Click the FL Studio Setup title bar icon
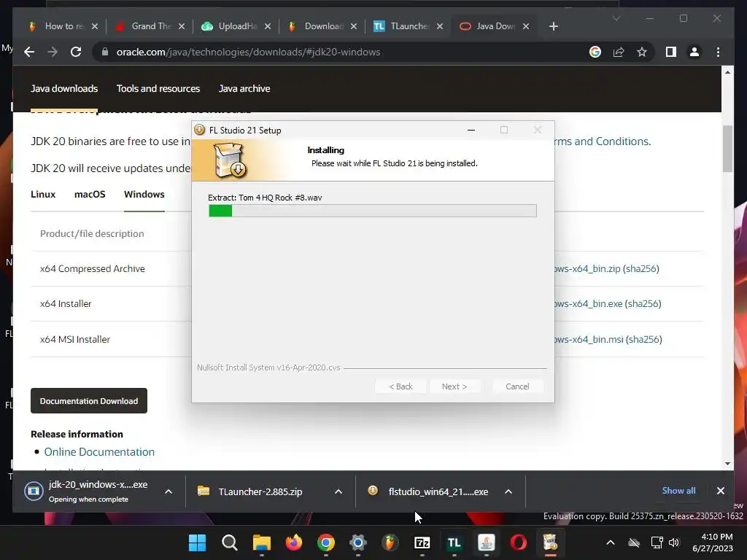Image resolution: width=747 pixels, height=560 pixels. click(200, 130)
